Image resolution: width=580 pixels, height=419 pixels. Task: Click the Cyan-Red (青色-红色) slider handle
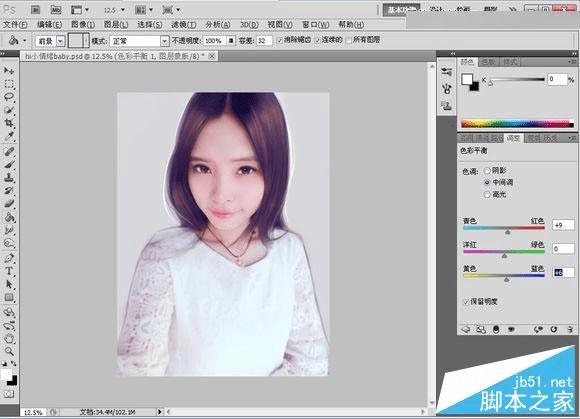tap(508, 232)
